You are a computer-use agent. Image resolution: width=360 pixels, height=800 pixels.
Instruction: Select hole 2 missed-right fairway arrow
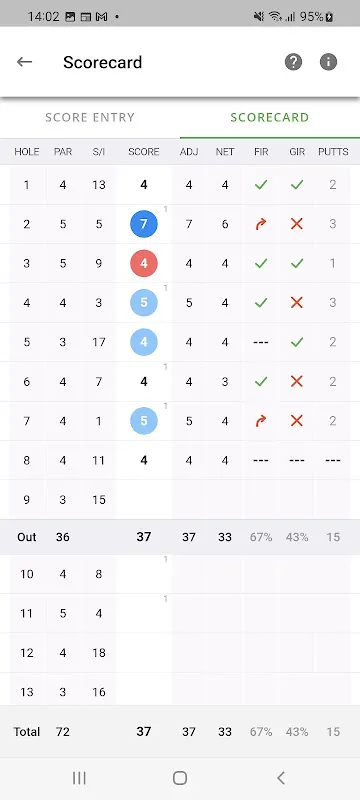pyautogui.click(x=261, y=224)
